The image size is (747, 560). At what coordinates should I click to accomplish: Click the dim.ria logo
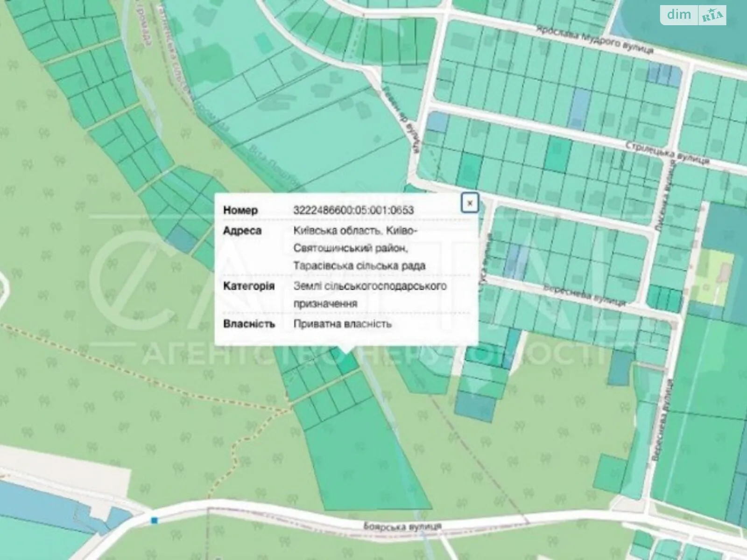coord(694,15)
